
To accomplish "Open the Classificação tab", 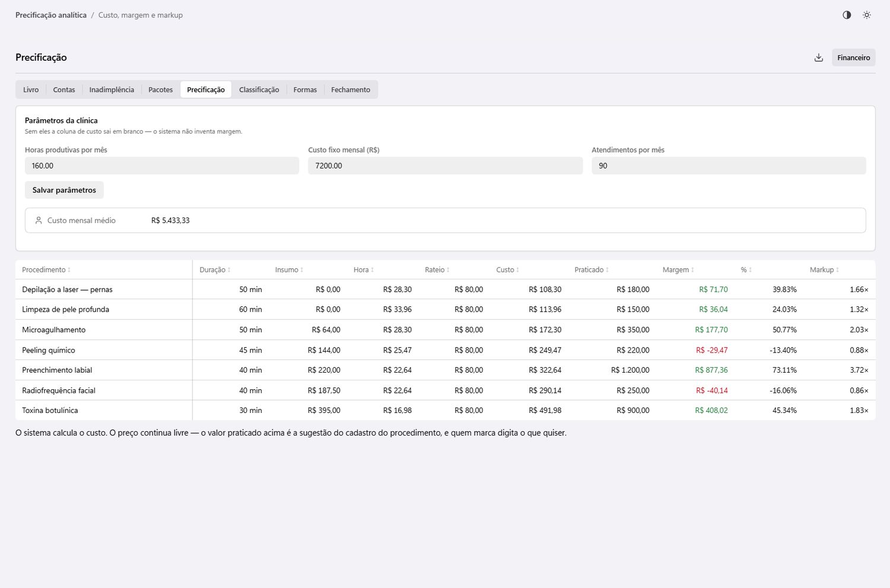I will [x=259, y=90].
